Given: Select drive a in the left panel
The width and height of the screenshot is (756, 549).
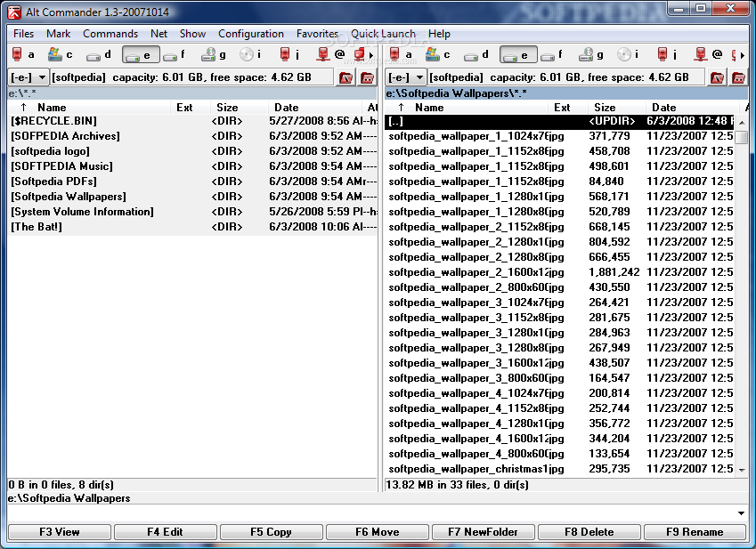Looking at the screenshot, I should coord(22,54).
